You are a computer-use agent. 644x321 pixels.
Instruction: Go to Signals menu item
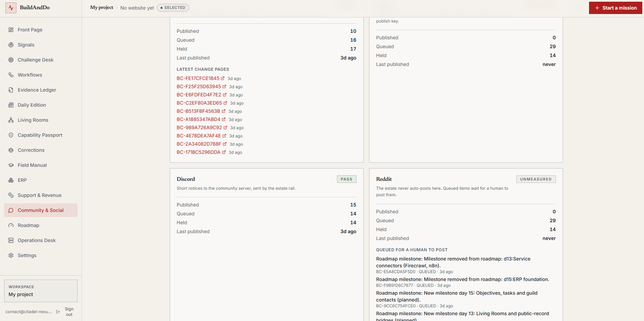tap(41, 45)
